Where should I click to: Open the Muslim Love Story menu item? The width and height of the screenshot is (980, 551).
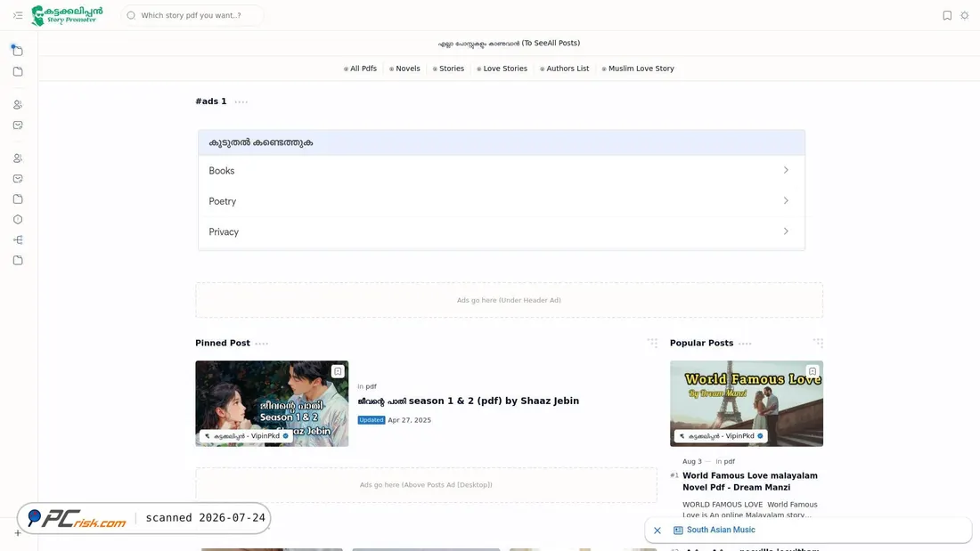(638, 69)
